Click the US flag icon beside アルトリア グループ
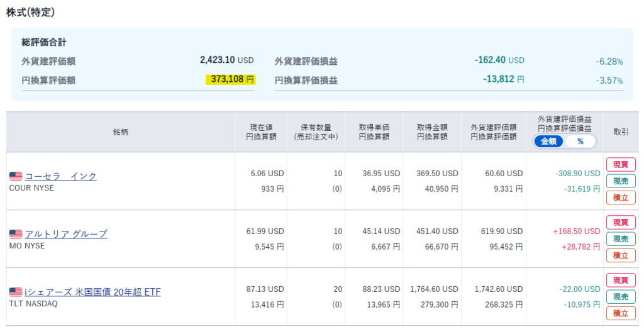 click(16, 234)
